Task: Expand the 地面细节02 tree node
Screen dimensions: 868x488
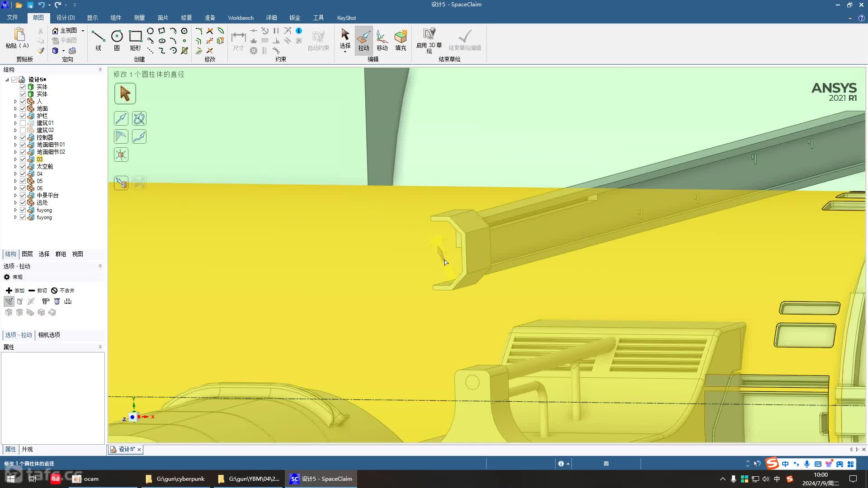Action: tap(15, 152)
